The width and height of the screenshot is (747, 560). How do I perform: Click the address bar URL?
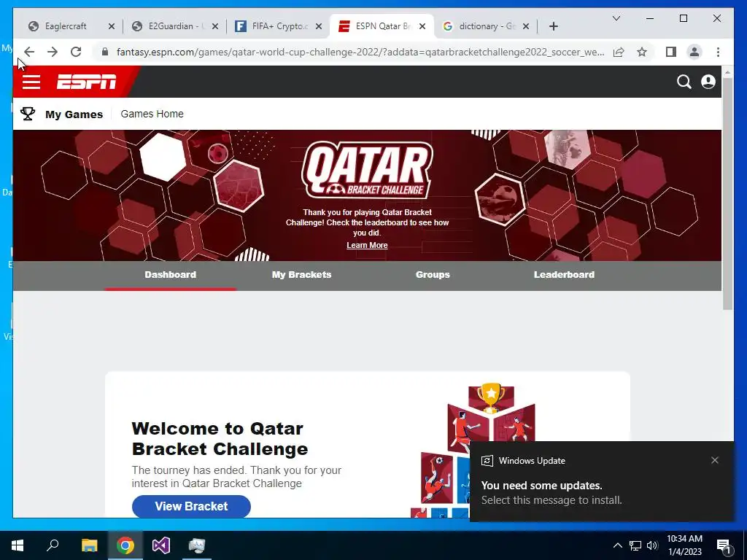(x=360, y=52)
